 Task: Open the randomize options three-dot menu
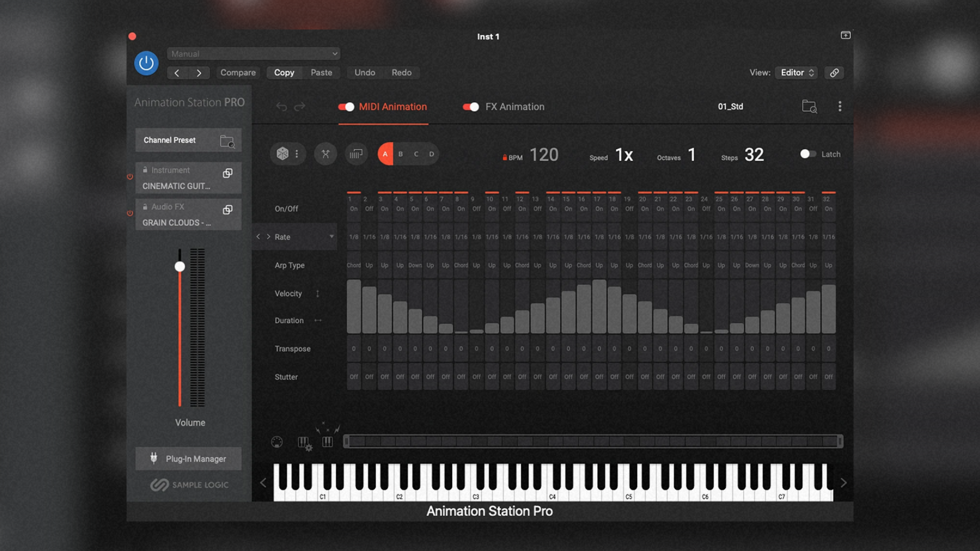click(x=297, y=154)
